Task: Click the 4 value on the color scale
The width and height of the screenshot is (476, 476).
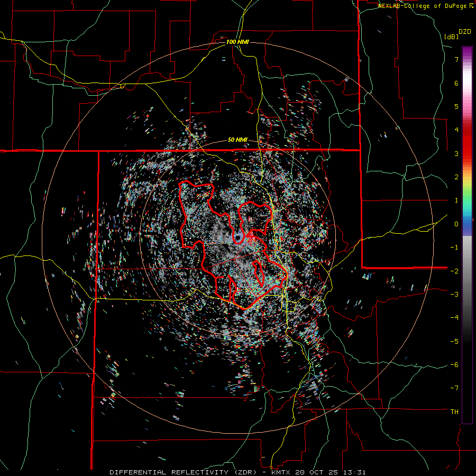Action: point(456,130)
